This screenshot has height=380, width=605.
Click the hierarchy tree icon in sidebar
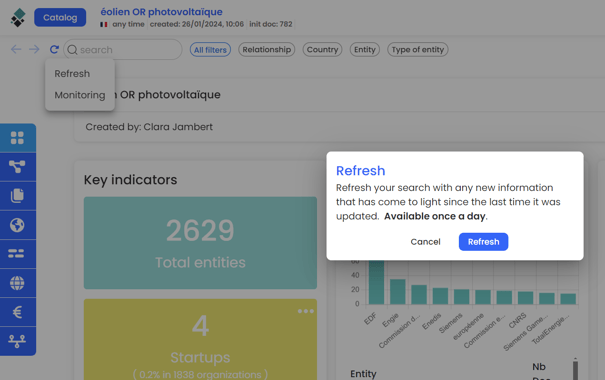[x=17, y=341]
